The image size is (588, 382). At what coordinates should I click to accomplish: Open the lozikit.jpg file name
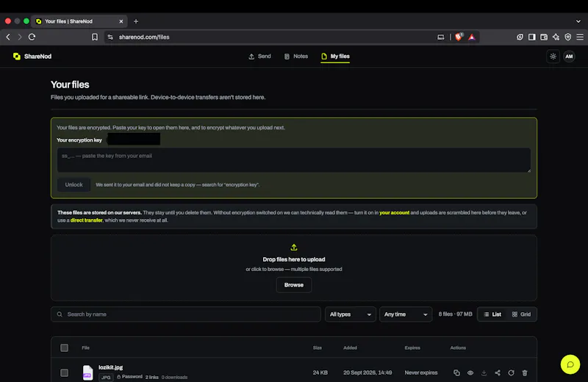pos(111,367)
